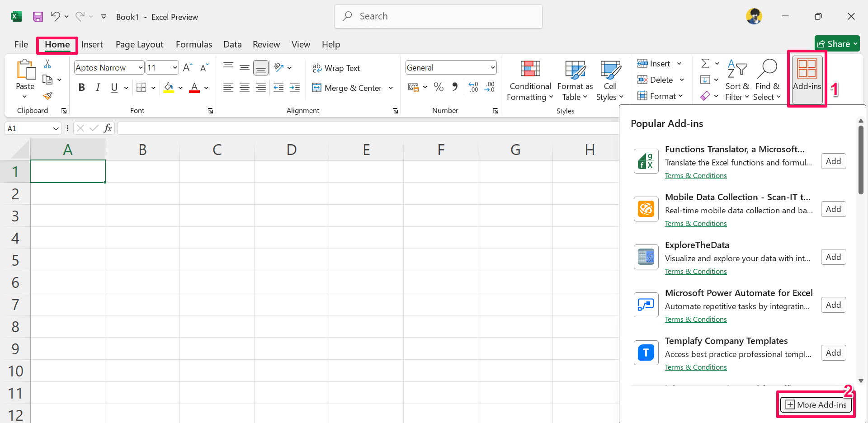Add the Mobile Data Collection add-in
The height and width of the screenshot is (423, 868).
pyautogui.click(x=833, y=209)
